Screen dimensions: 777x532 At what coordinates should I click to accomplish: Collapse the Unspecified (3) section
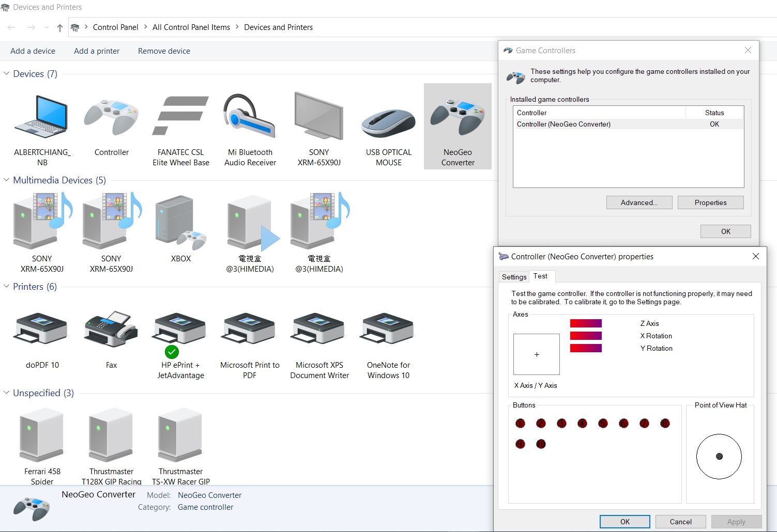[7, 393]
